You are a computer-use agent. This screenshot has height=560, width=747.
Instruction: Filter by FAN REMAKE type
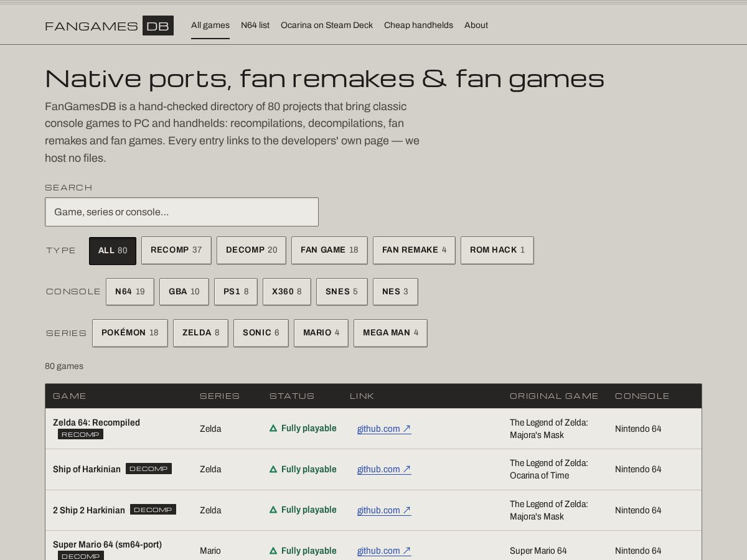[414, 250]
